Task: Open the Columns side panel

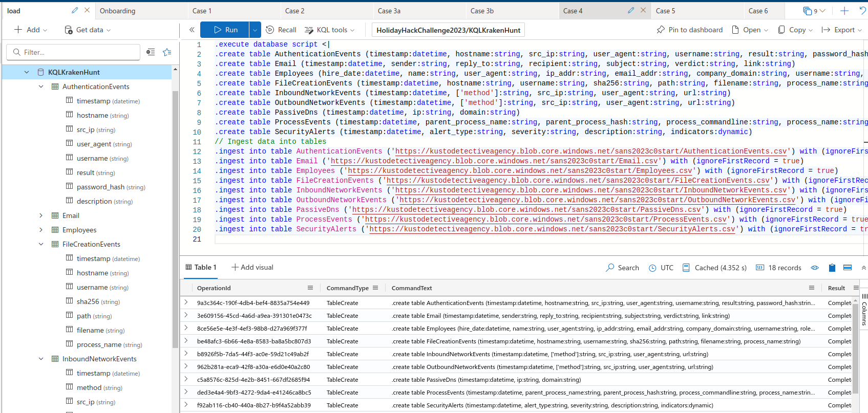Action: (x=864, y=310)
